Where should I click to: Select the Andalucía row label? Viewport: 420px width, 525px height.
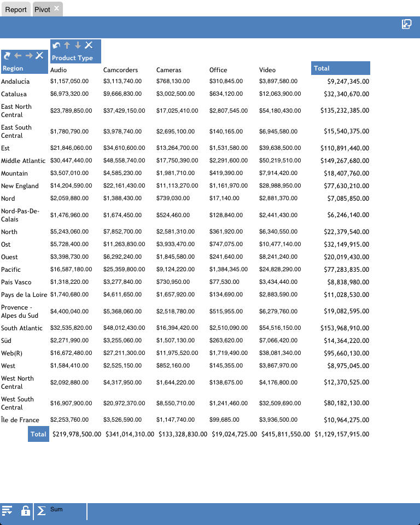(x=15, y=81)
